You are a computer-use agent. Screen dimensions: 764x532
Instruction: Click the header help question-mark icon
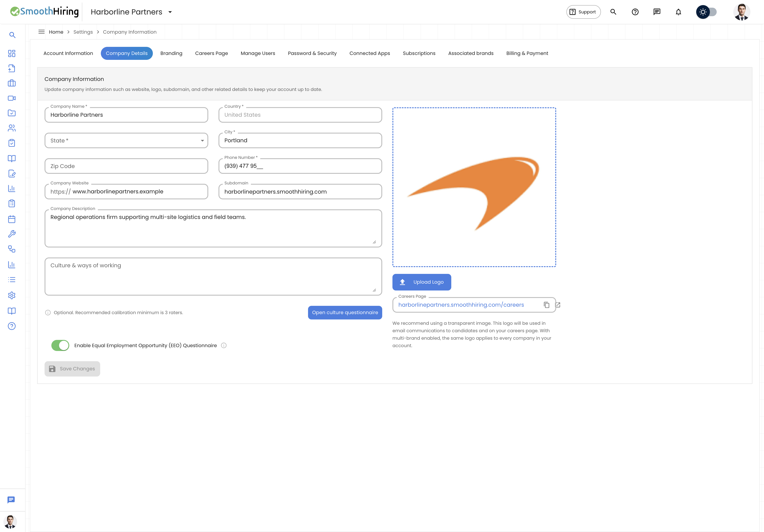635,12
